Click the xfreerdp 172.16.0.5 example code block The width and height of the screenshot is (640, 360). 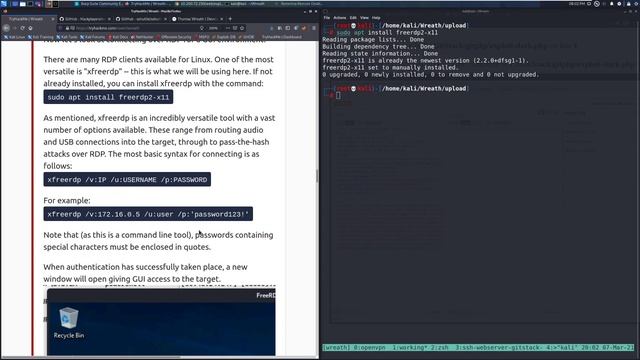pyautogui.click(x=148, y=214)
